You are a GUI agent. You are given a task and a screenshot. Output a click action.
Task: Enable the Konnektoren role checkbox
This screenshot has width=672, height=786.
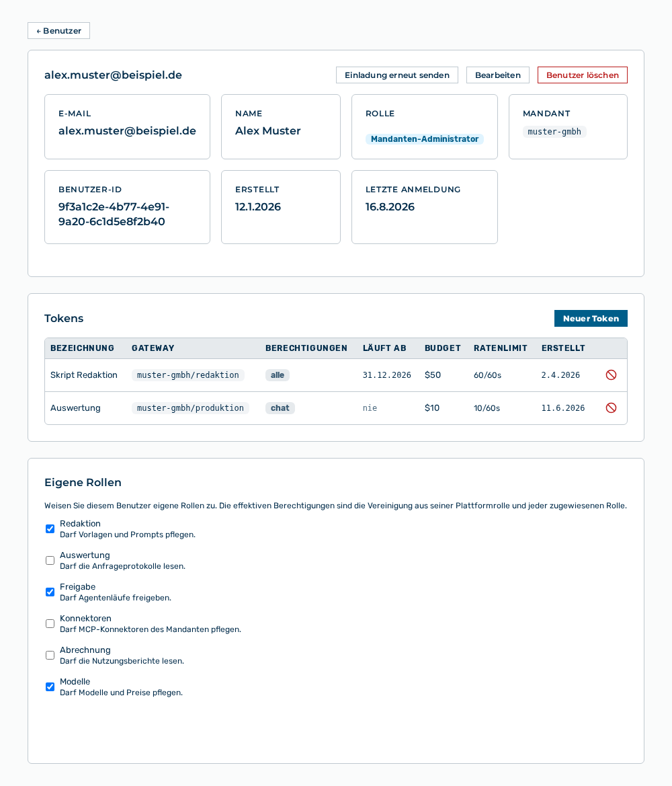click(x=50, y=623)
